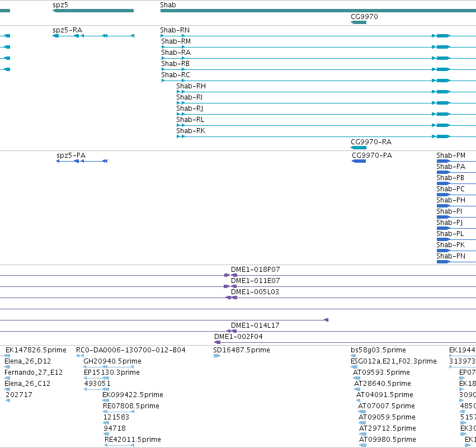Click the Shab-RH transcript label
Viewport: 476px width, 448px height.
click(191, 86)
